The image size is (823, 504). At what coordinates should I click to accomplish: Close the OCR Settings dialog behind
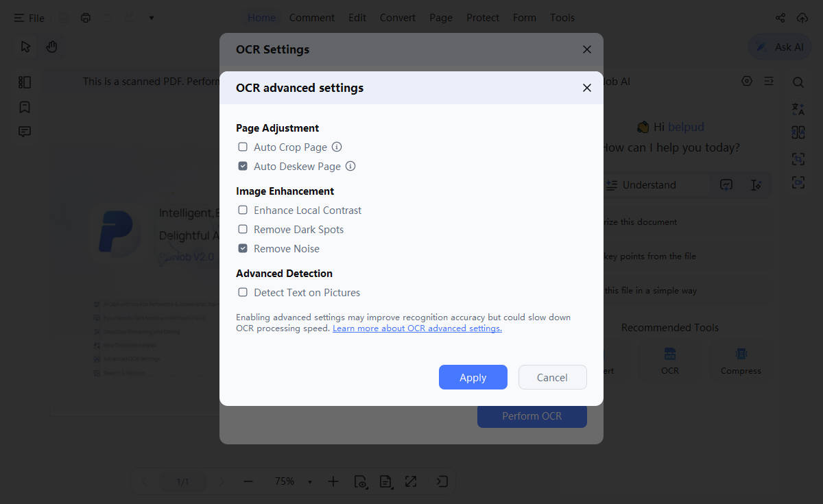point(586,49)
